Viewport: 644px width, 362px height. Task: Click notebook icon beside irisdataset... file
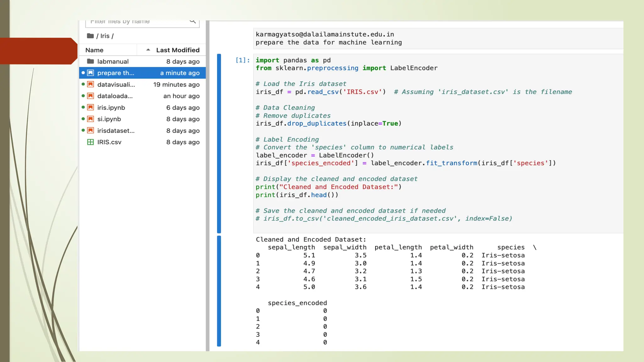click(90, 130)
